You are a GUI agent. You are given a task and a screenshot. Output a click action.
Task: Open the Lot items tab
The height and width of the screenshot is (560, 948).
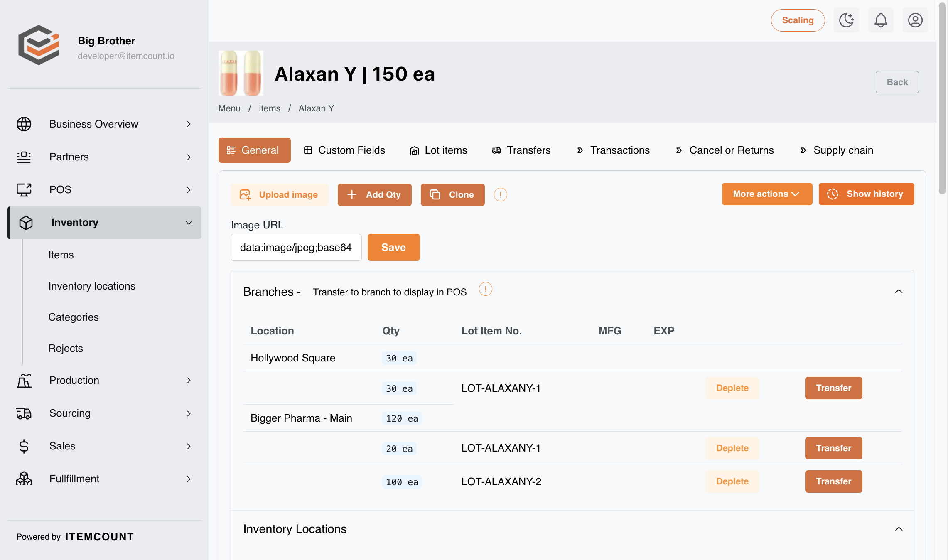pos(438,150)
